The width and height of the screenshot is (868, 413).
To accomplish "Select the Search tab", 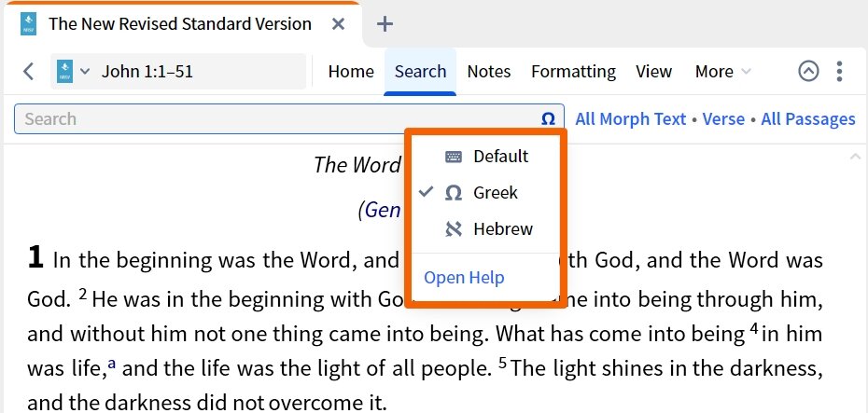I will click(420, 72).
